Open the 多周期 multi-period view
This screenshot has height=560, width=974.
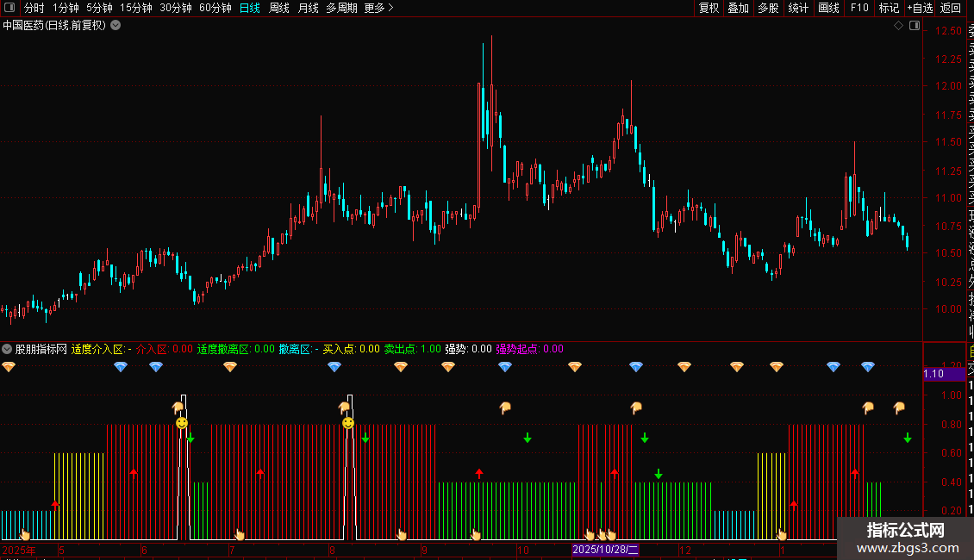click(341, 8)
